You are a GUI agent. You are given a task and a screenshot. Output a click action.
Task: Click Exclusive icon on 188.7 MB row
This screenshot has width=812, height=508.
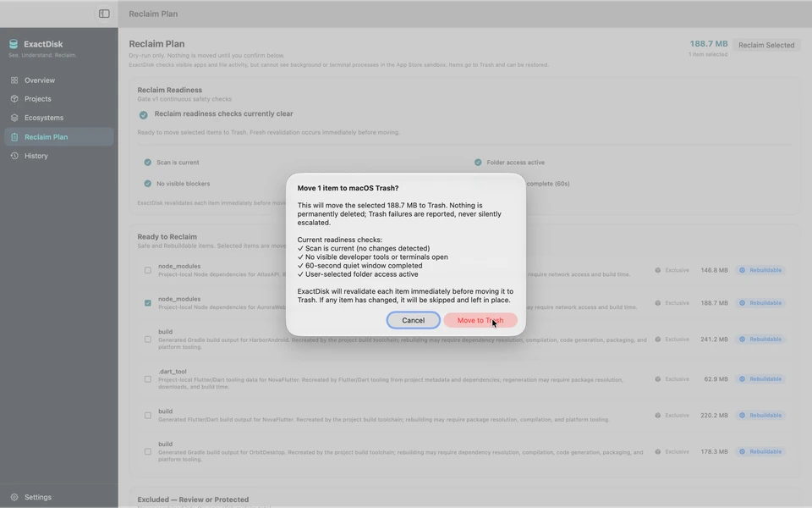pyautogui.click(x=658, y=303)
